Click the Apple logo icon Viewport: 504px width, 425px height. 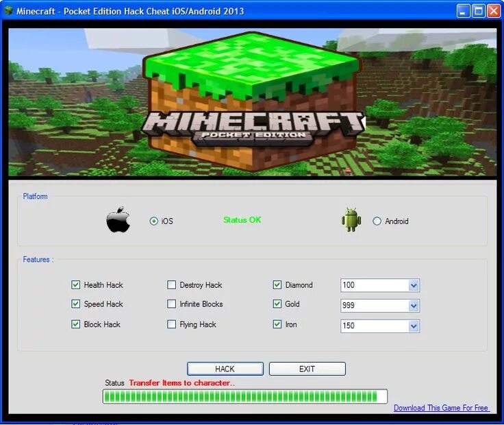118,219
